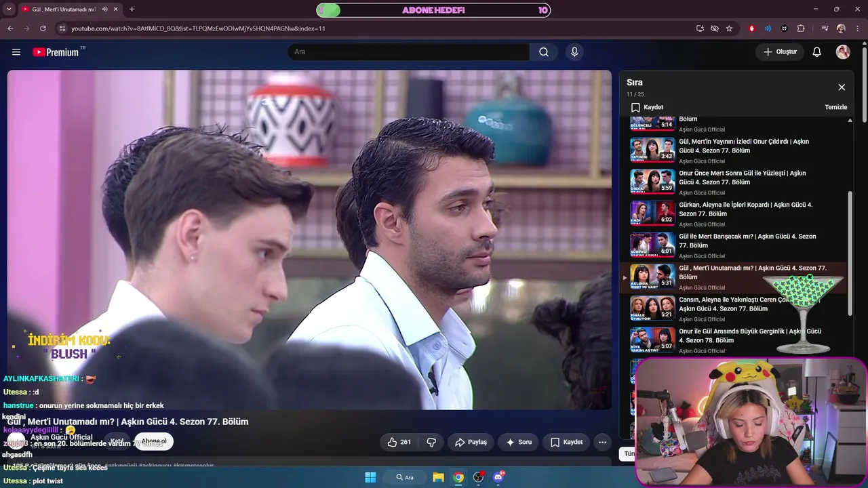The height and width of the screenshot is (488, 868).
Task: Select the 'Gül, Mert'i Unutamadı mı' tab
Action: [x=69, y=9]
